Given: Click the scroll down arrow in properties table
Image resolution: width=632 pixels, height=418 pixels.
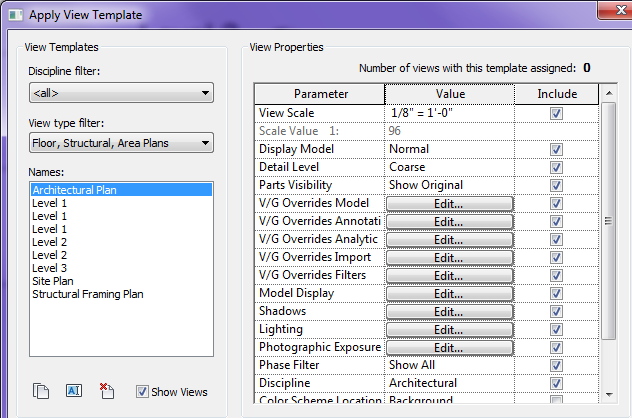Looking at the screenshot, I should point(609,394).
